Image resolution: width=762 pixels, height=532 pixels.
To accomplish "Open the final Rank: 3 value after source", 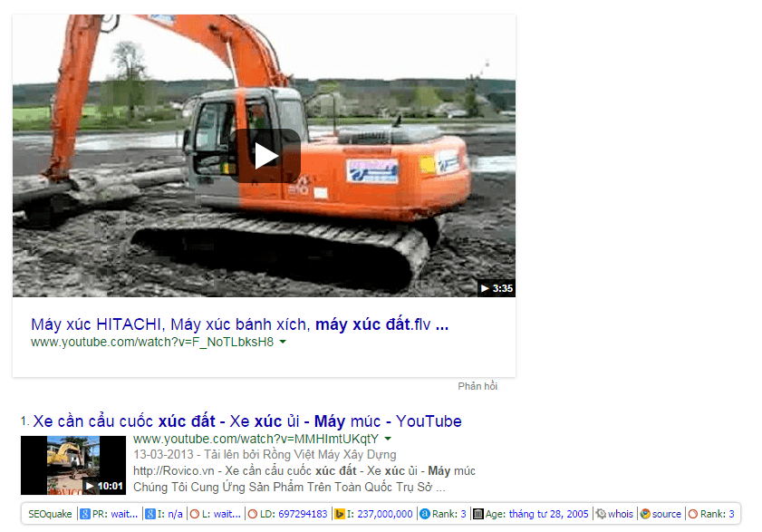I will click(731, 514).
